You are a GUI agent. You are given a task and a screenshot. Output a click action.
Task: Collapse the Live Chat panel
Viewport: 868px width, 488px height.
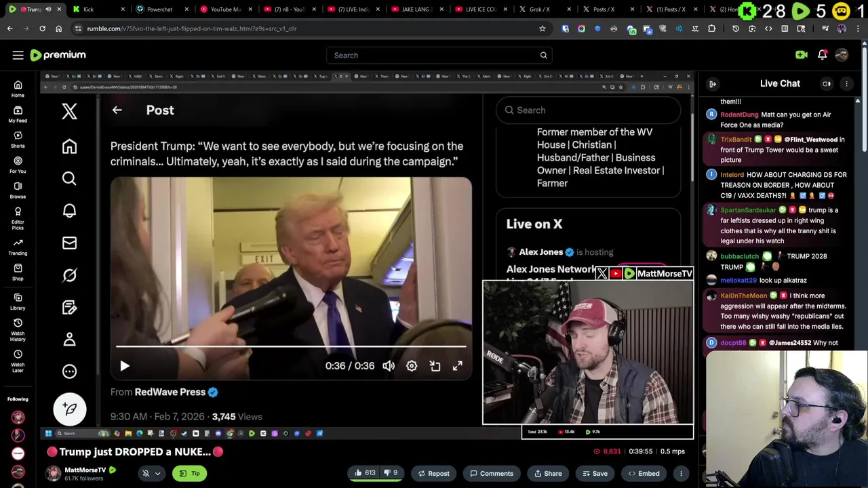[713, 83]
